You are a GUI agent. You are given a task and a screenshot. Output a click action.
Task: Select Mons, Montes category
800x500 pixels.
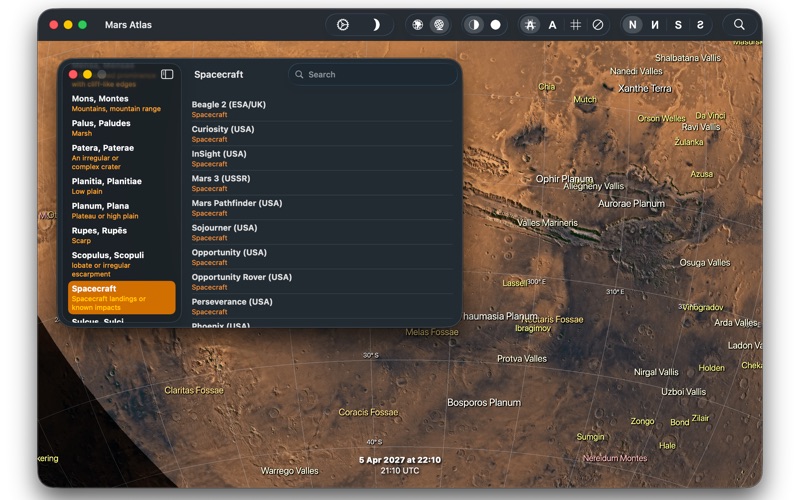coord(121,103)
